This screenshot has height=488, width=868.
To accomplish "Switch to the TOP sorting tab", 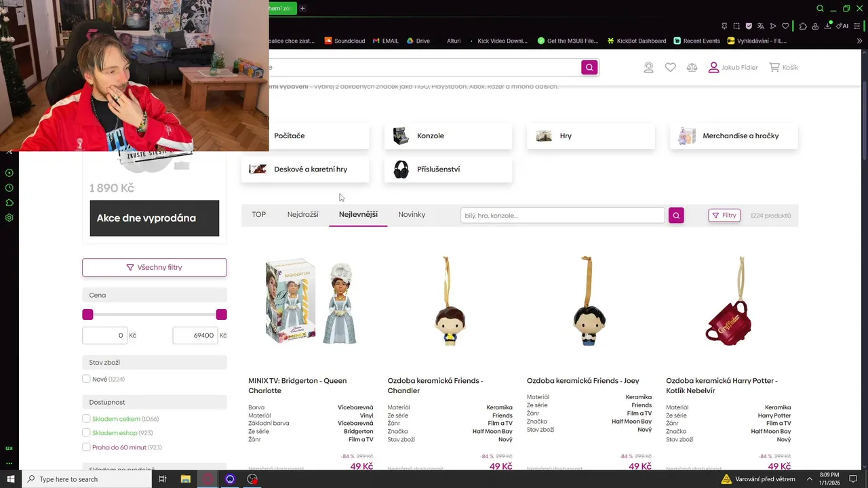I will click(x=259, y=215).
